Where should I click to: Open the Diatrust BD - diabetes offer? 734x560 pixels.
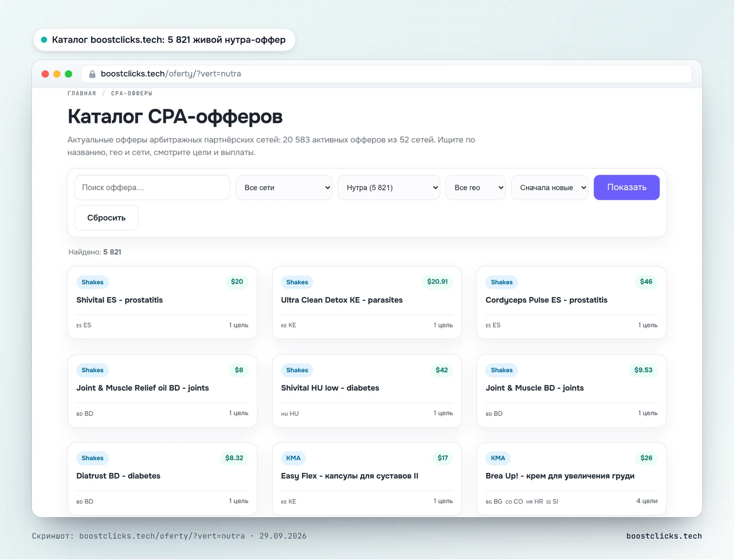118,476
